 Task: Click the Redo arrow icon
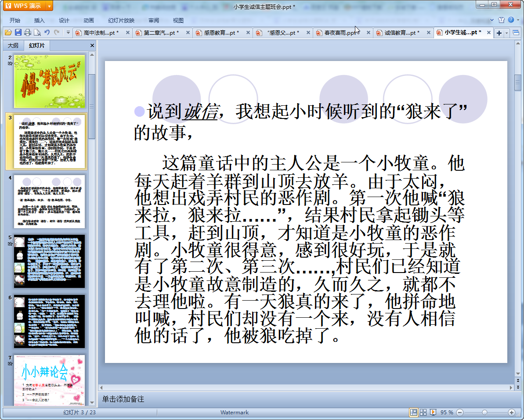tap(57, 32)
